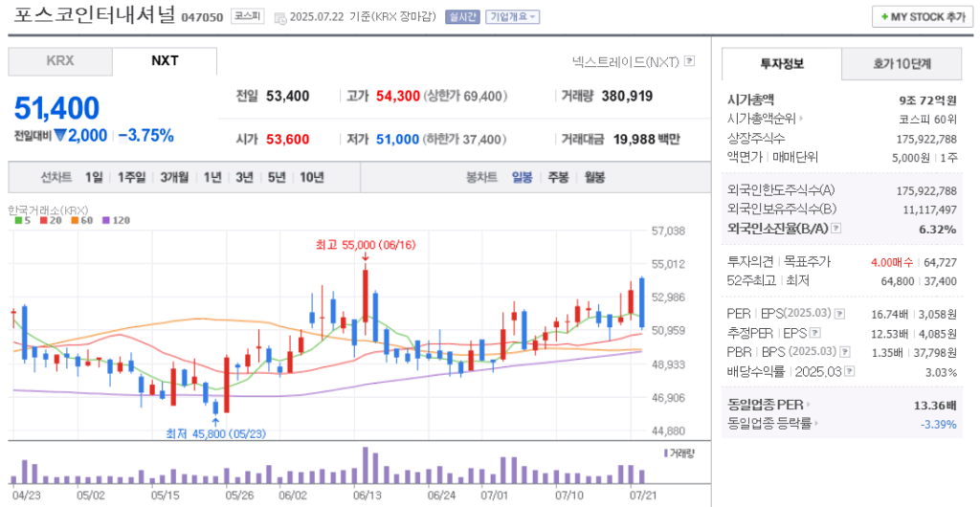Click the 고가 value 54,300

point(397,97)
